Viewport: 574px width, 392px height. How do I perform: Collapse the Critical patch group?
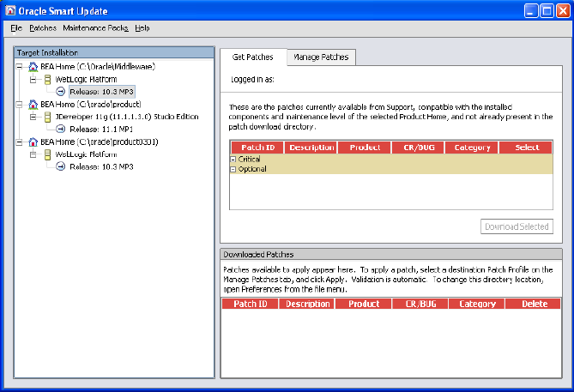(x=233, y=160)
